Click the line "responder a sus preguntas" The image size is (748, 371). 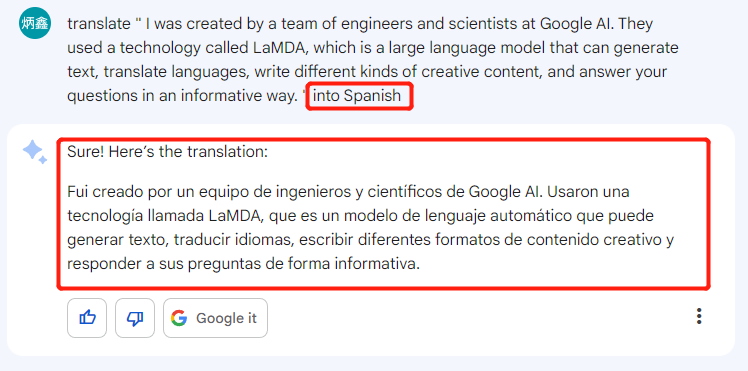pos(243,264)
